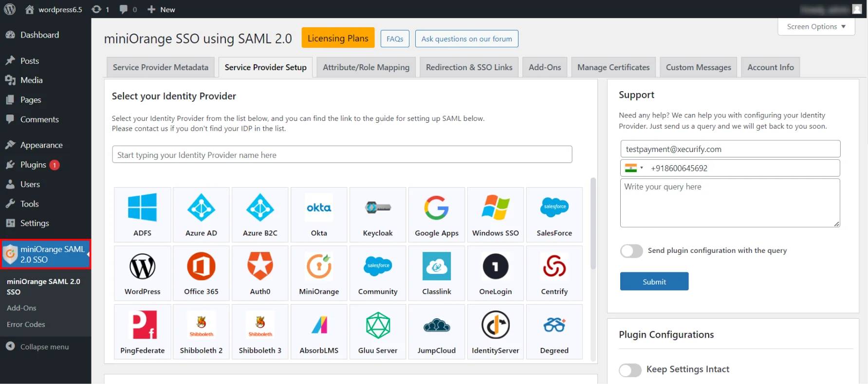View the Custom Messages tab
The height and width of the screenshot is (384, 868).
(699, 67)
